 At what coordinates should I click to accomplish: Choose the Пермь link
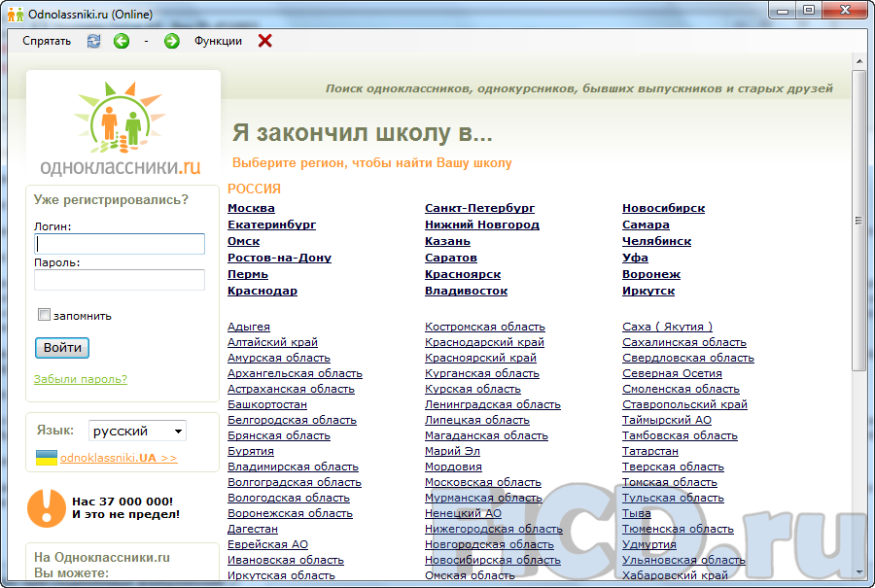click(x=248, y=274)
